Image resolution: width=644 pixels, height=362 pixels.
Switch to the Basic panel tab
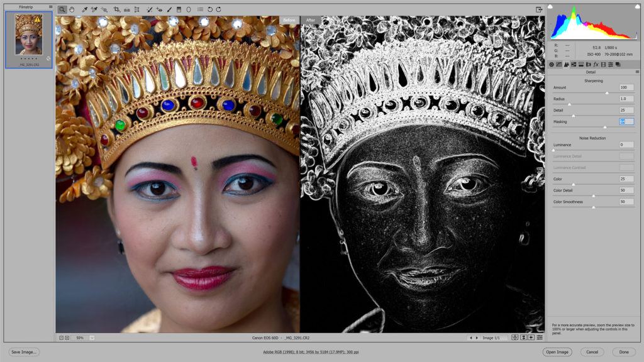pos(552,64)
